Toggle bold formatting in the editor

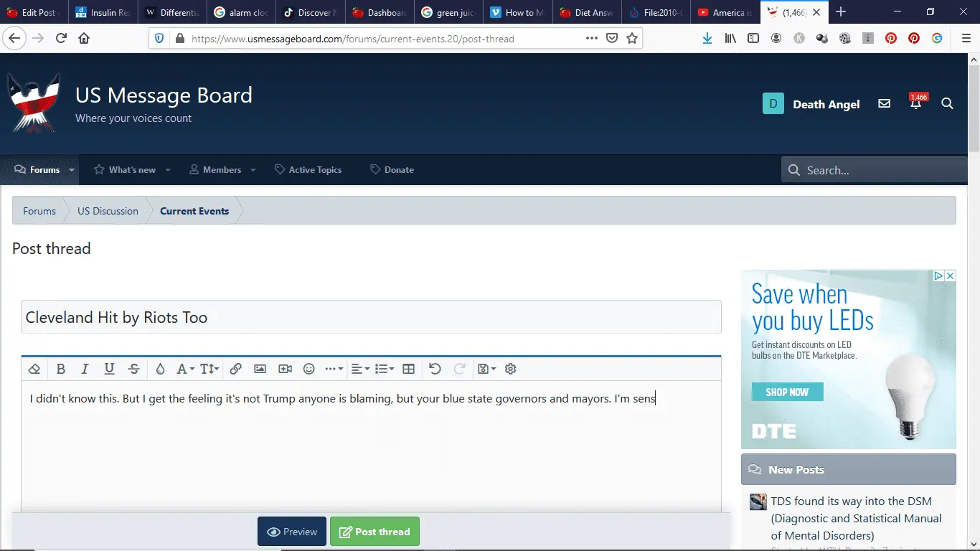click(61, 369)
